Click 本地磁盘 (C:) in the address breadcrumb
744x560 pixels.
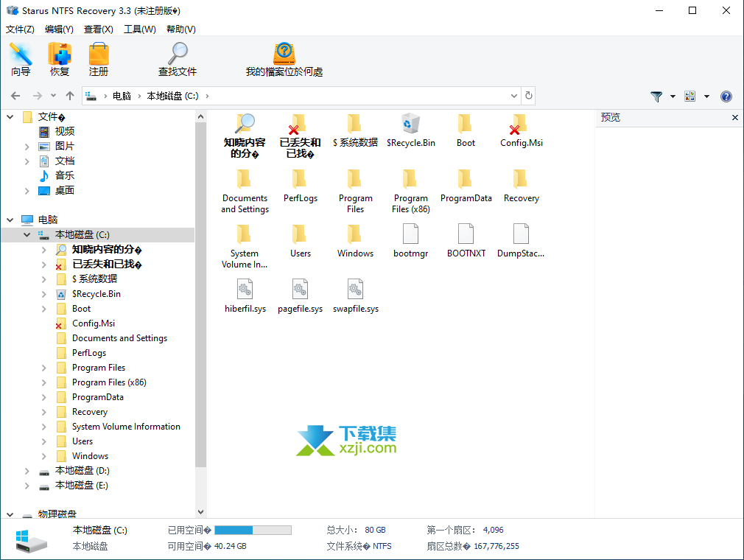172,96
